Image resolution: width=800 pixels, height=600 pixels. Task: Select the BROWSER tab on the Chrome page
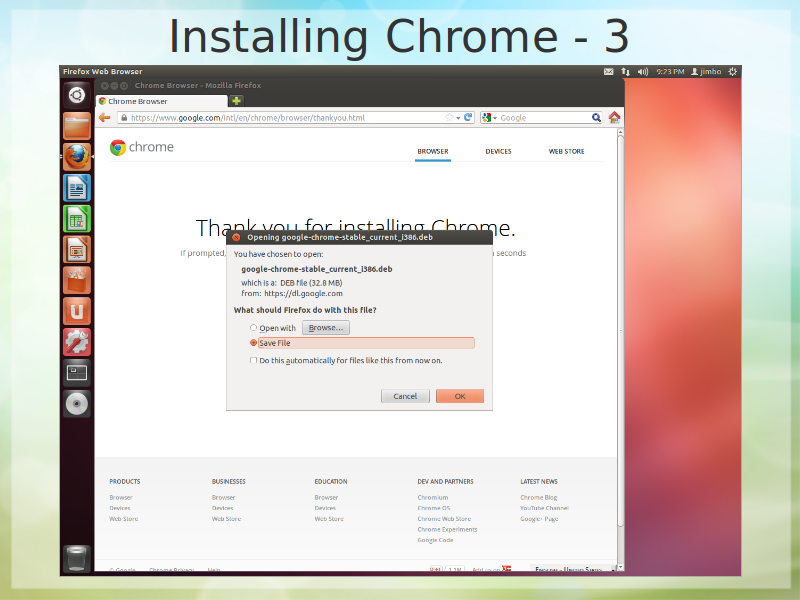pyautogui.click(x=433, y=152)
